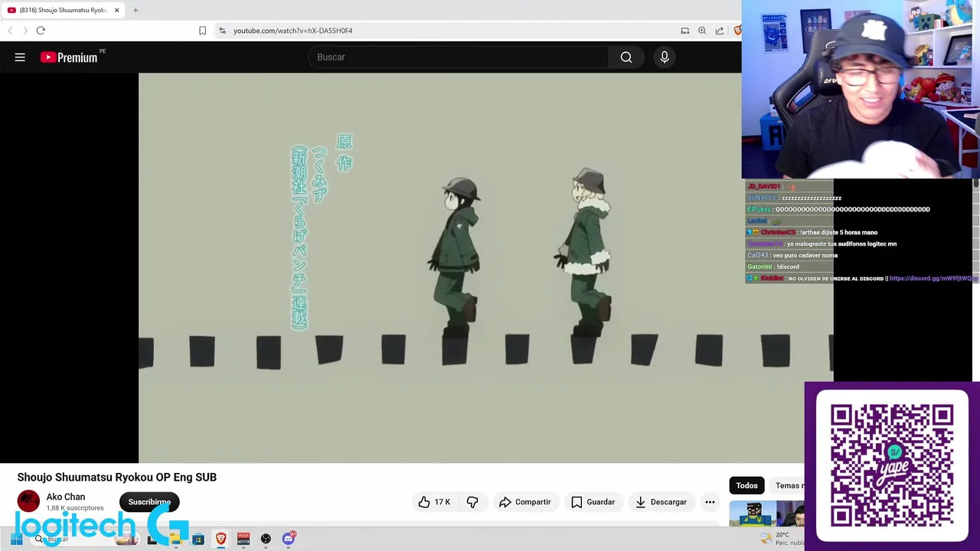Select the Todos filter chip
980x551 pixels.
pos(746,485)
